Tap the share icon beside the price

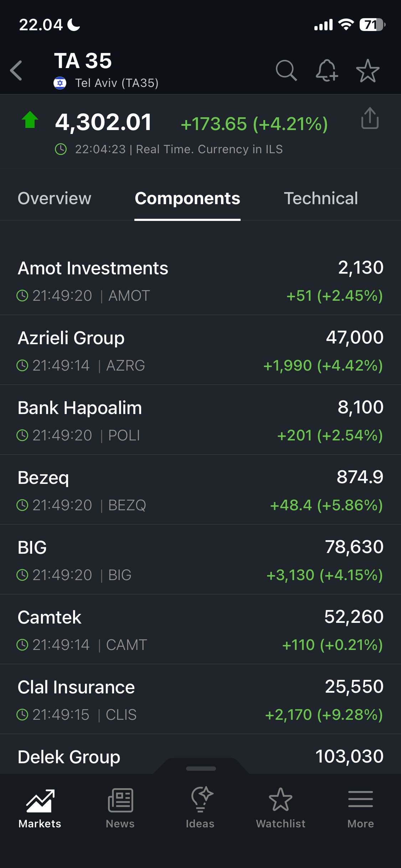370,118
